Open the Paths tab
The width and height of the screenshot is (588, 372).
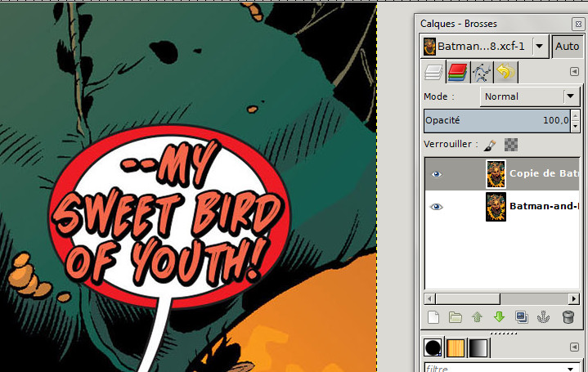482,72
